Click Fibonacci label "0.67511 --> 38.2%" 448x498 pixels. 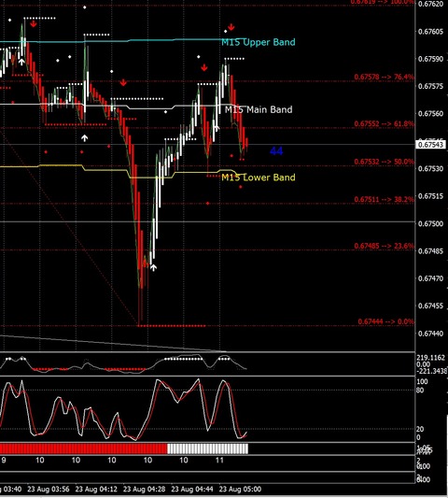tap(384, 199)
